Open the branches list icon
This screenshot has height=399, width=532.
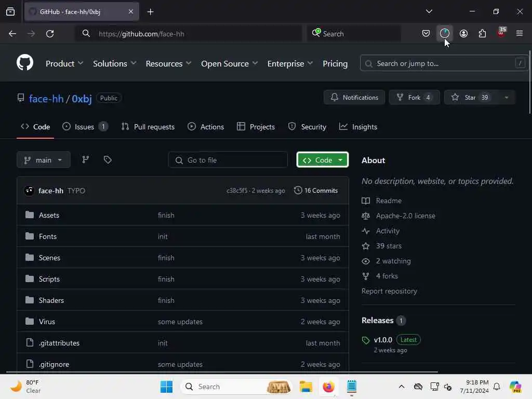(x=86, y=159)
